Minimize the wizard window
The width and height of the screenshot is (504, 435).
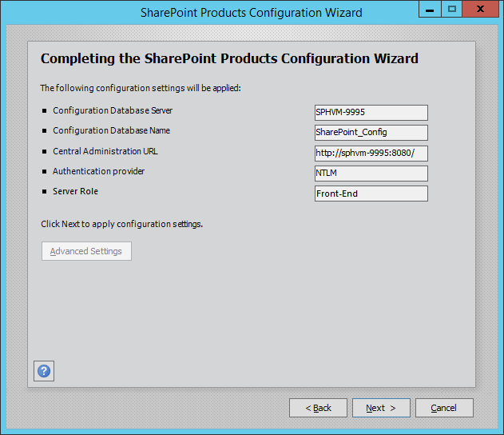430,9
